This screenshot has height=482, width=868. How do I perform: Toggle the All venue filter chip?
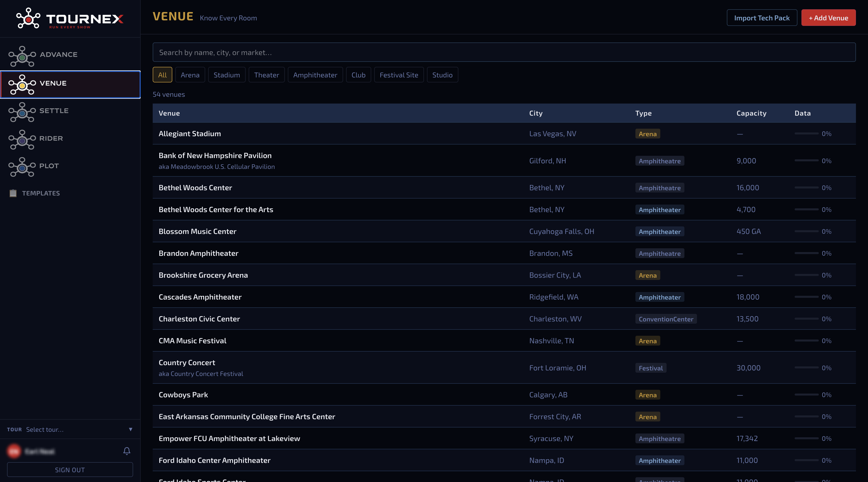tap(162, 75)
